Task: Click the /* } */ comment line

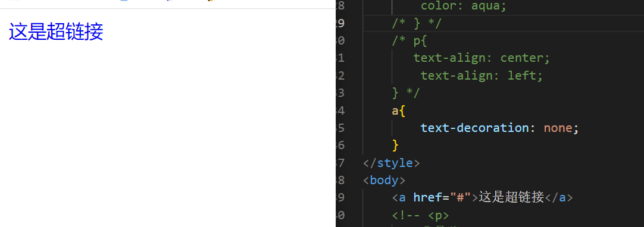Action: (x=416, y=24)
